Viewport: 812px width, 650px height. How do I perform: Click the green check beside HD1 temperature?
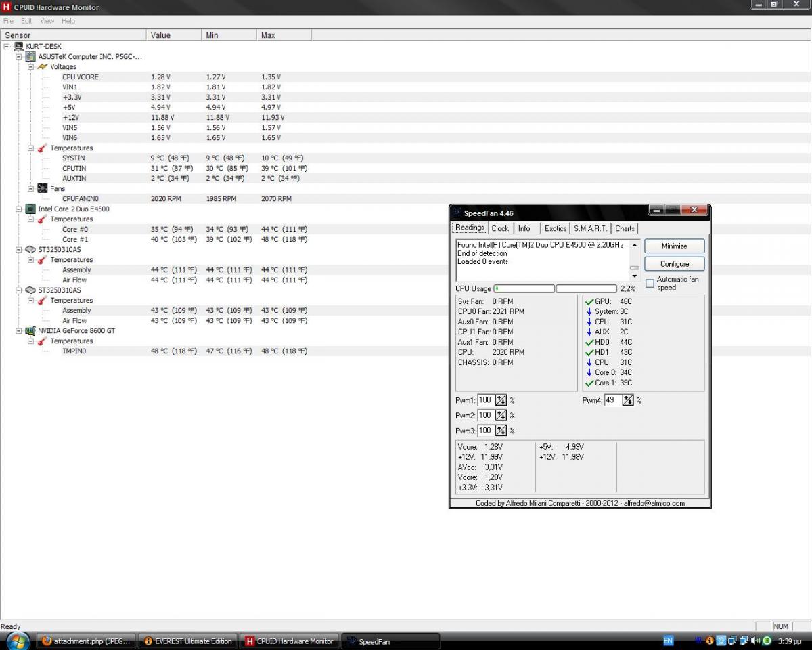(589, 352)
